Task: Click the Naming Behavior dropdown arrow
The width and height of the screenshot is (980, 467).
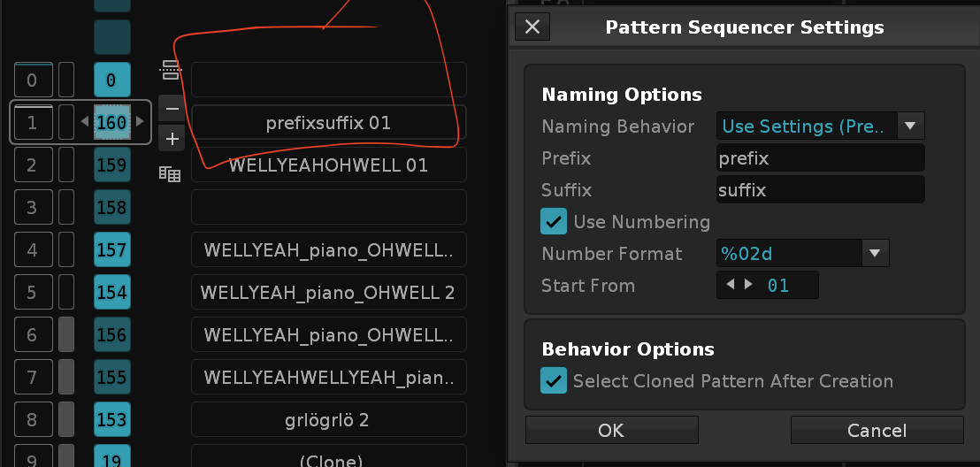Action: [910, 126]
